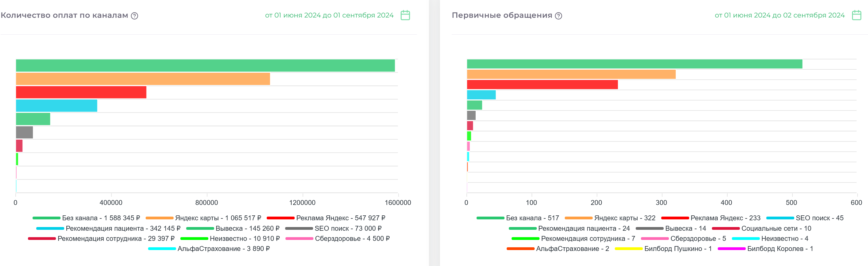The height and width of the screenshot is (266, 868).
Task: Click axis label 500 in appeals chart
Action: (791, 202)
